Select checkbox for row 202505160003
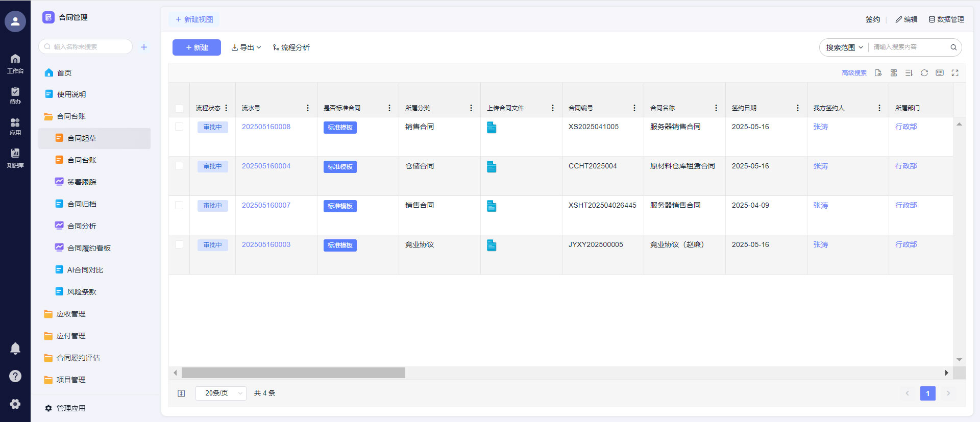 click(x=179, y=244)
